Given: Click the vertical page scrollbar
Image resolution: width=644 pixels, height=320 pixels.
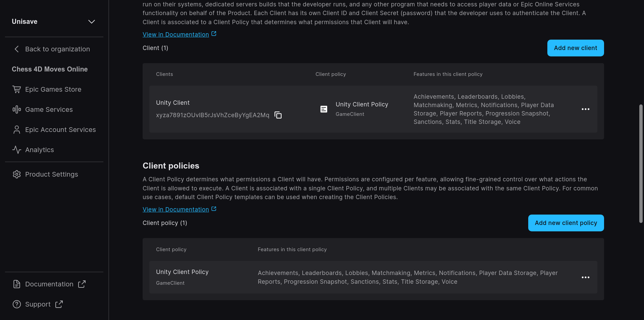Looking at the screenshot, I should [x=641, y=164].
